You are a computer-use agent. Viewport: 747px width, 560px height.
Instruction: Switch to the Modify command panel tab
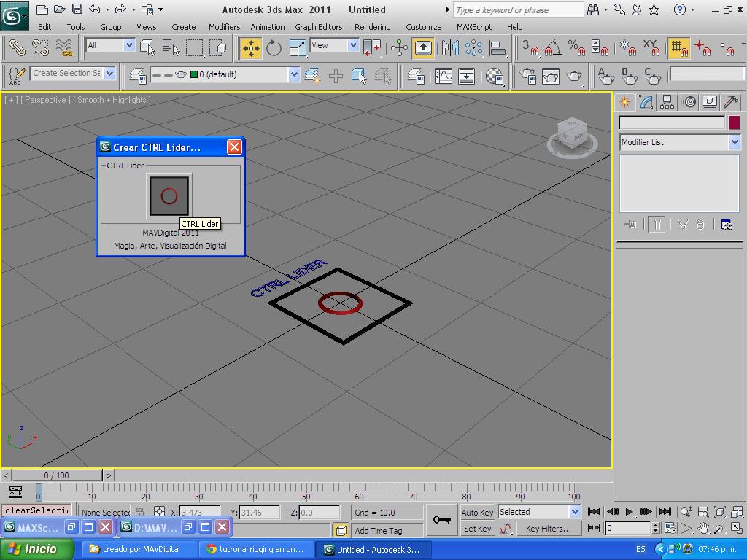646,102
